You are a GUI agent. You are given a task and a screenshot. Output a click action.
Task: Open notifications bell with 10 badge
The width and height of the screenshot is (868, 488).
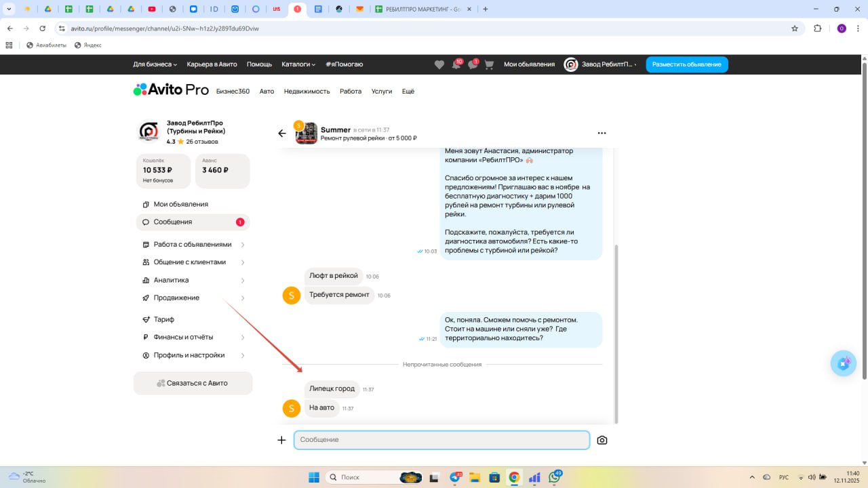[456, 64]
